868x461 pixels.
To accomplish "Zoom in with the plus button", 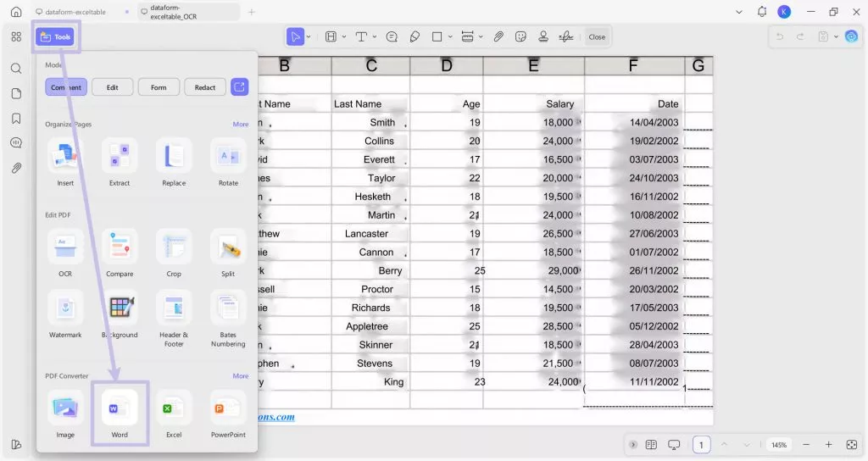I will (x=829, y=445).
